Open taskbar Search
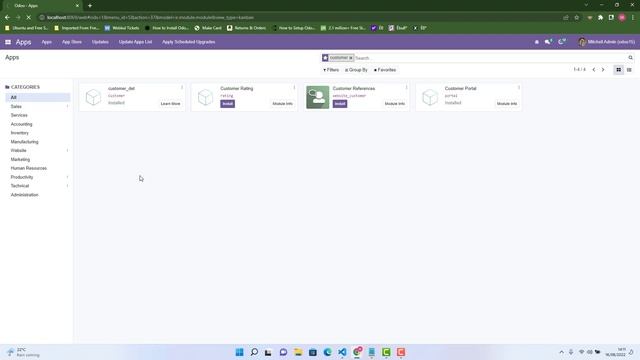Screen dimensions: 640x360 [254, 352]
